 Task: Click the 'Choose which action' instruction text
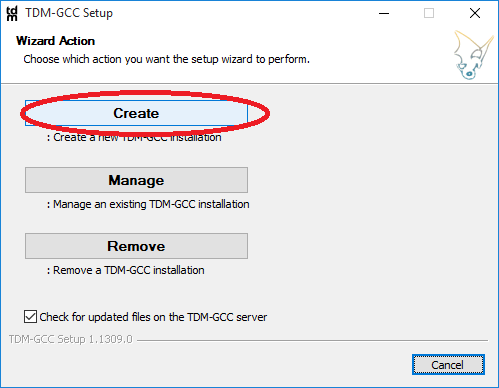tap(167, 59)
